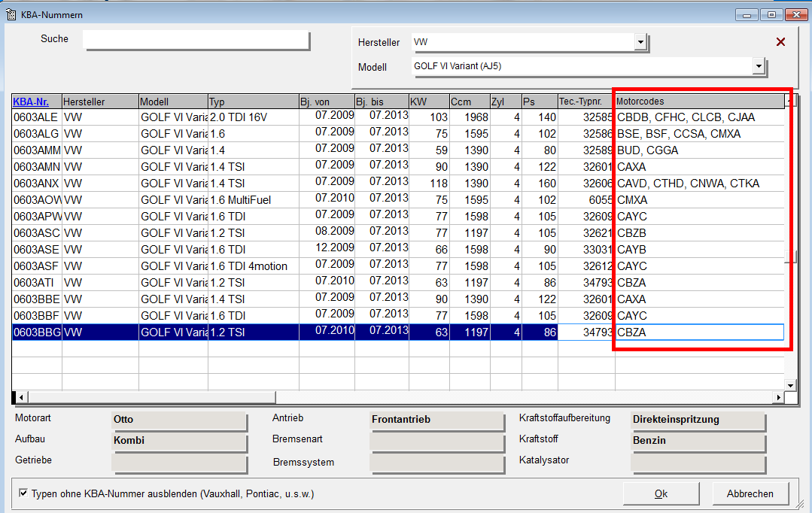Select row with KBA-Nr. 0603BBF
The width and height of the screenshot is (812, 513).
pyautogui.click(x=397, y=316)
